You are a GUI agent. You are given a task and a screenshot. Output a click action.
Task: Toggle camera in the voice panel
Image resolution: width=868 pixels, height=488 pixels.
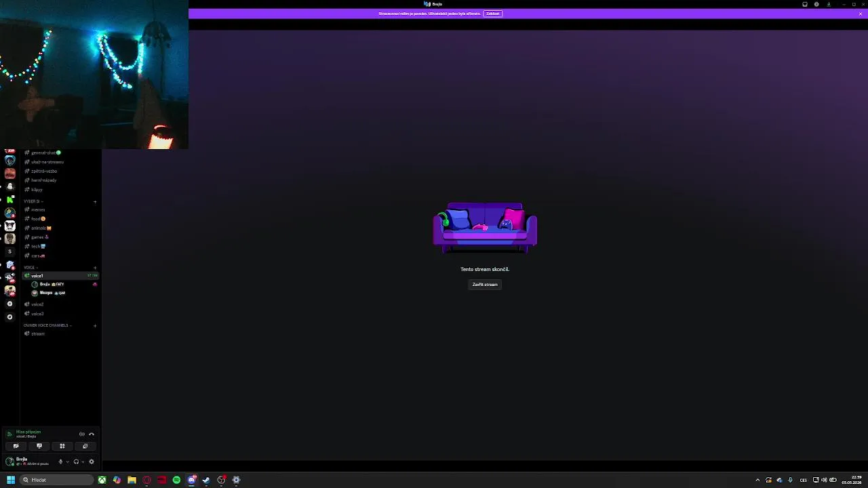pyautogui.click(x=16, y=446)
